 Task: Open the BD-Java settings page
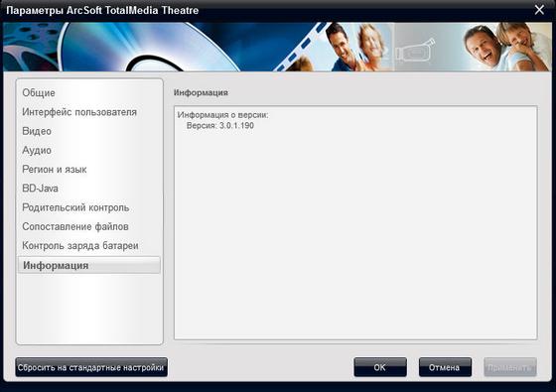[x=40, y=189]
